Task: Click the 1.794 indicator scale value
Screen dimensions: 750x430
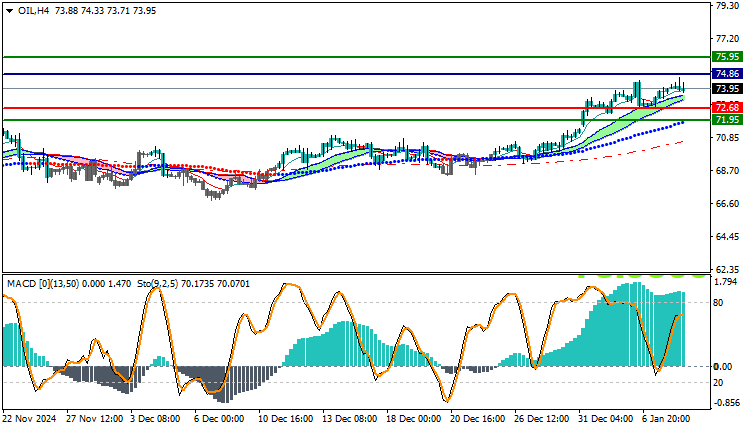Action: pos(726,282)
